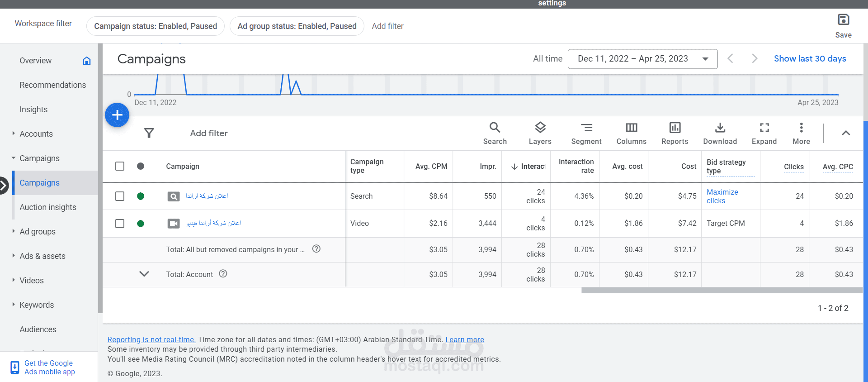Check the Search campaign row checkbox
The height and width of the screenshot is (382, 868).
tap(120, 196)
